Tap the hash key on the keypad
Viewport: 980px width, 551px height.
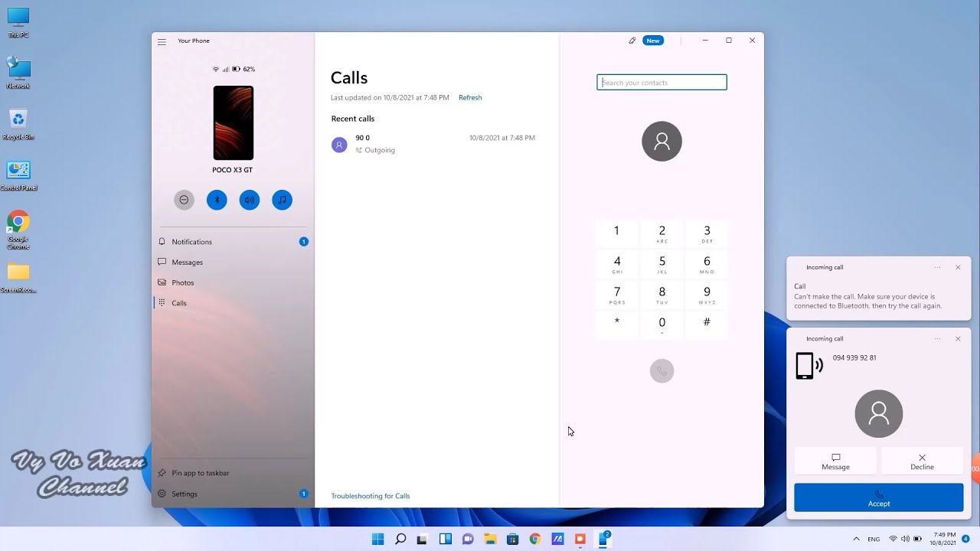(707, 324)
